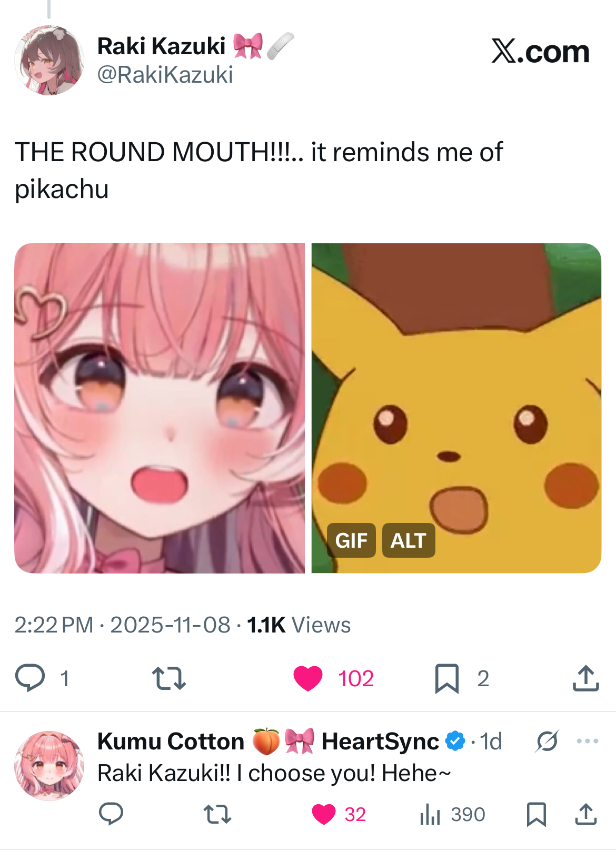
Task: Unlike Kumu Cotton's reply with 32 likes
Action: (324, 814)
